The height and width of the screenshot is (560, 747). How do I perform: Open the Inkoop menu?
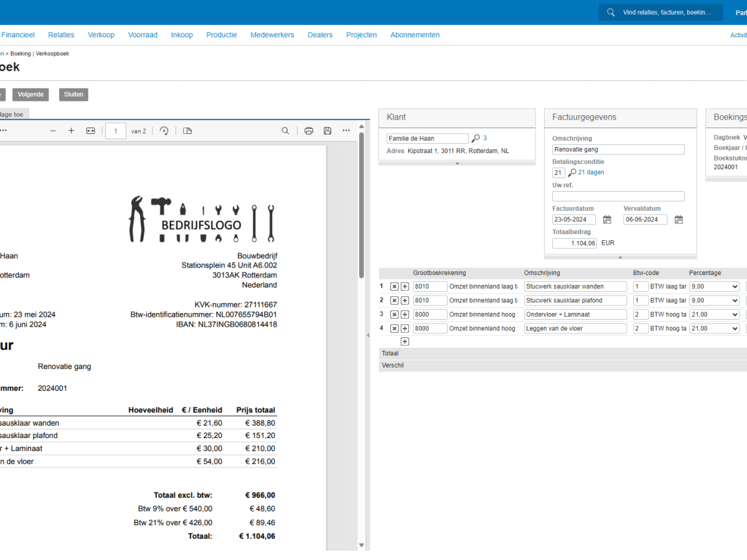point(182,35)
